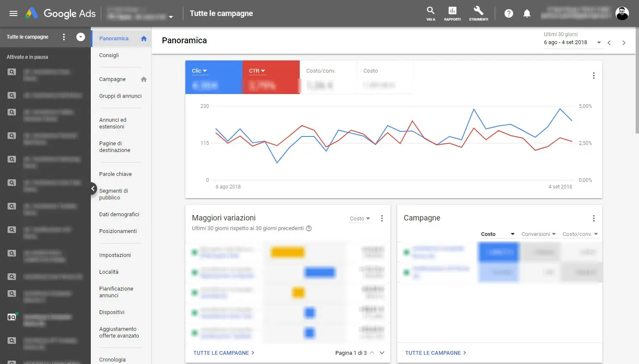Go to Gruppi di annunci

tap(120, 96)
